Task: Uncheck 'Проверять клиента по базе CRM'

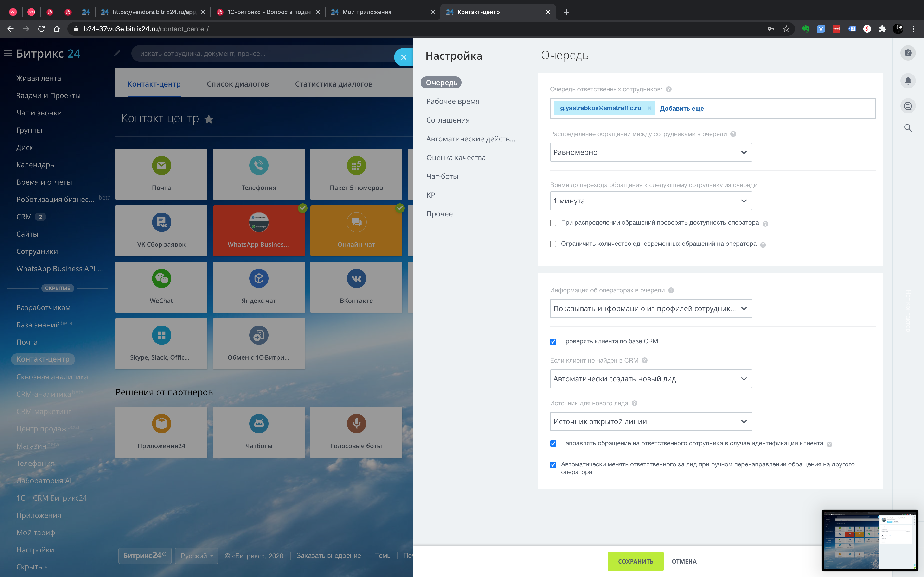Action: point(553,342)
